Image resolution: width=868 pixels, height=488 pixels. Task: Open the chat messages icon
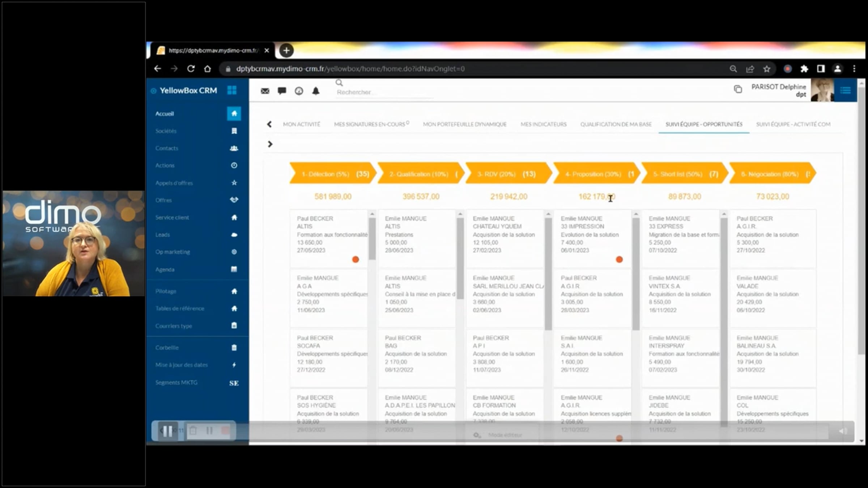tap(282, 91)
